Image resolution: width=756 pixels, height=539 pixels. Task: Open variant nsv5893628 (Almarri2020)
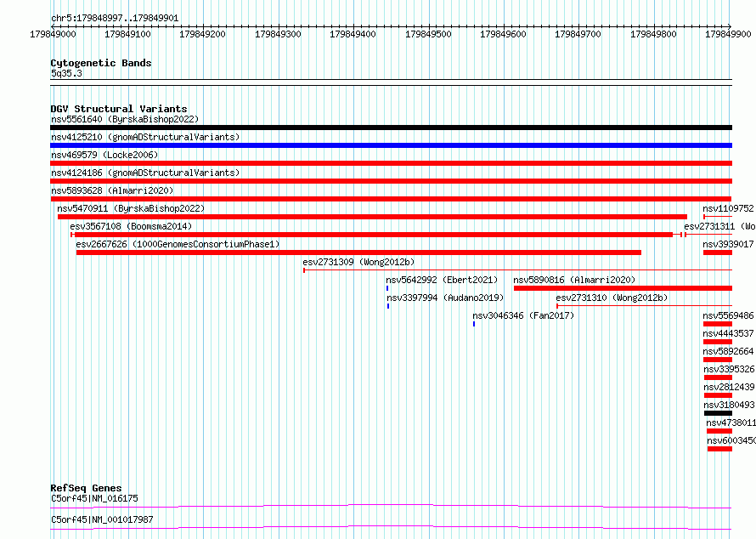[112, 190]
